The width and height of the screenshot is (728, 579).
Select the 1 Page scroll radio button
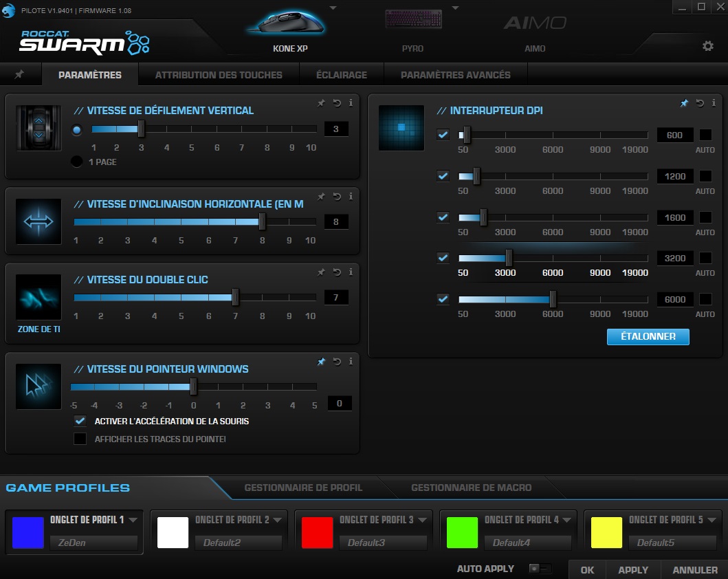click(x=76, y=162)
